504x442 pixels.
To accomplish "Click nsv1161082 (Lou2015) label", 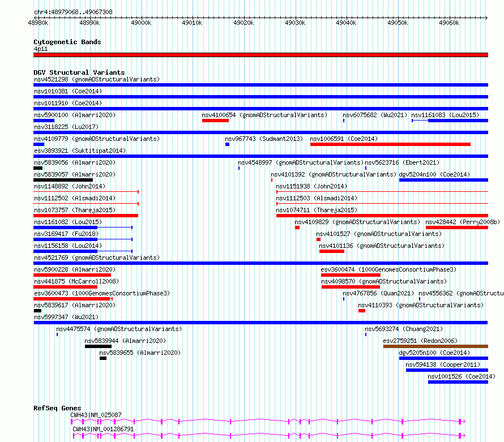I will coord(68,222).
